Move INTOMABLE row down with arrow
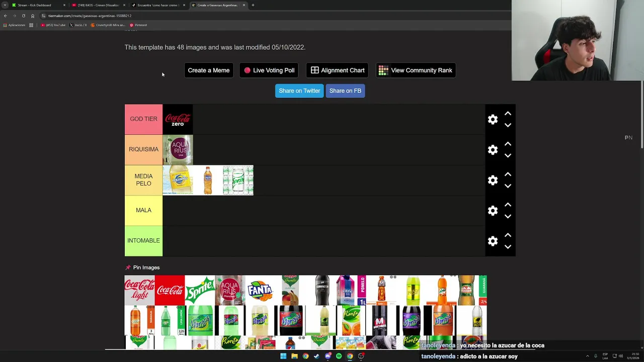This screenshot has width=644, height=362. [x=508, y=247]
